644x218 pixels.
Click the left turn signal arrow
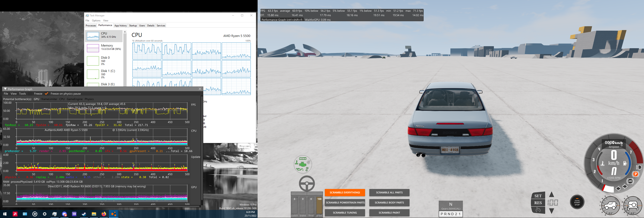618,188
